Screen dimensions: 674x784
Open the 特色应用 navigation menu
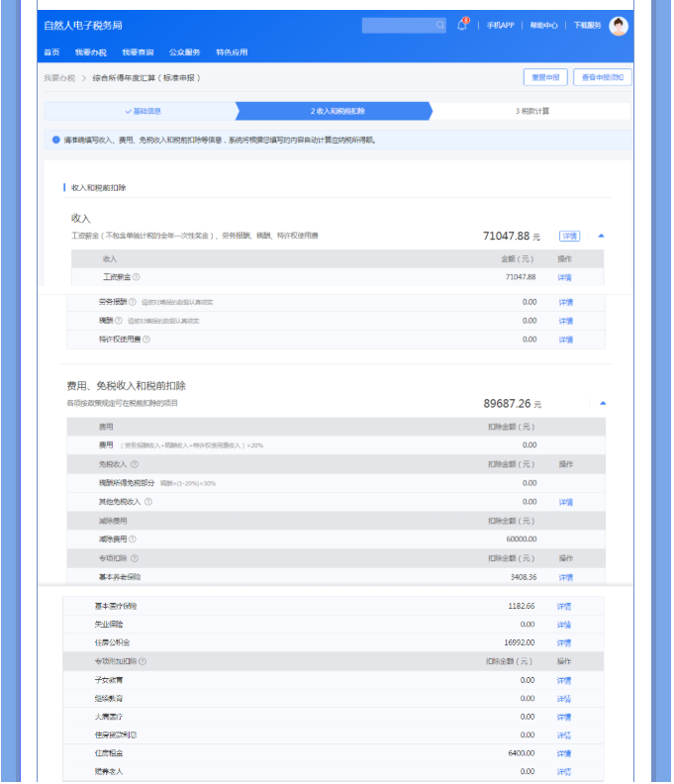(232, 52)
